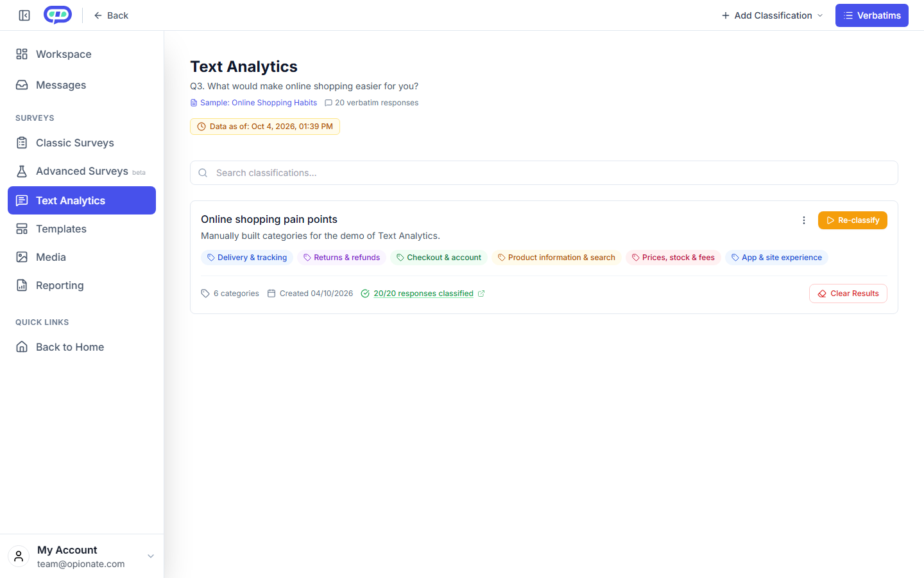Click the Created 04/10/2026 date text
924x578 pixels.
pos(316,293)
